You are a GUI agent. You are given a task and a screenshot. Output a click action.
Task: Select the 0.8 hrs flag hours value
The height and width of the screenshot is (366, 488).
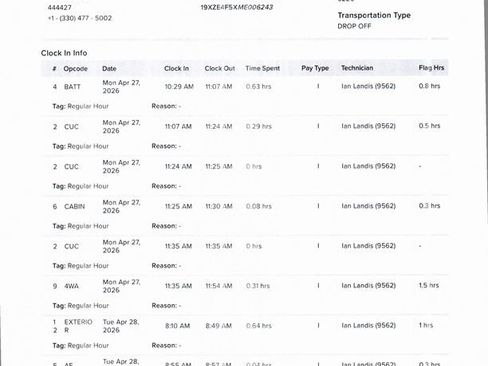coord(429,86)
